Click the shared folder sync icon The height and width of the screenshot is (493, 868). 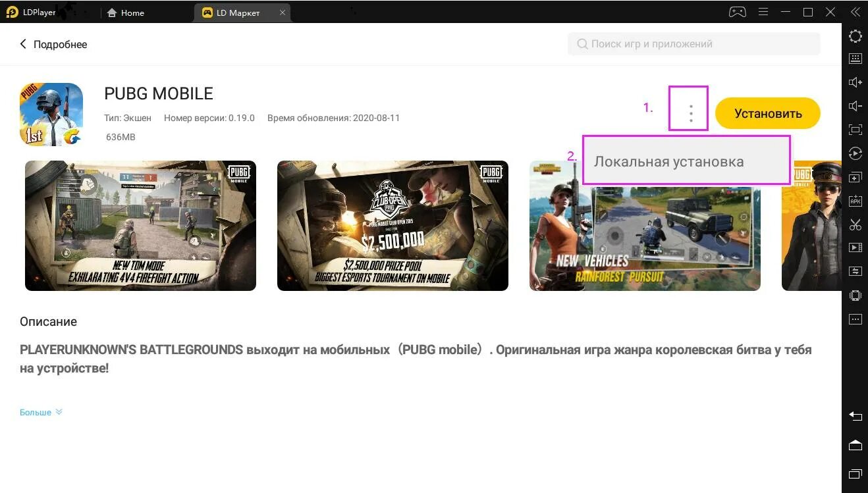(x=855, y=271)
